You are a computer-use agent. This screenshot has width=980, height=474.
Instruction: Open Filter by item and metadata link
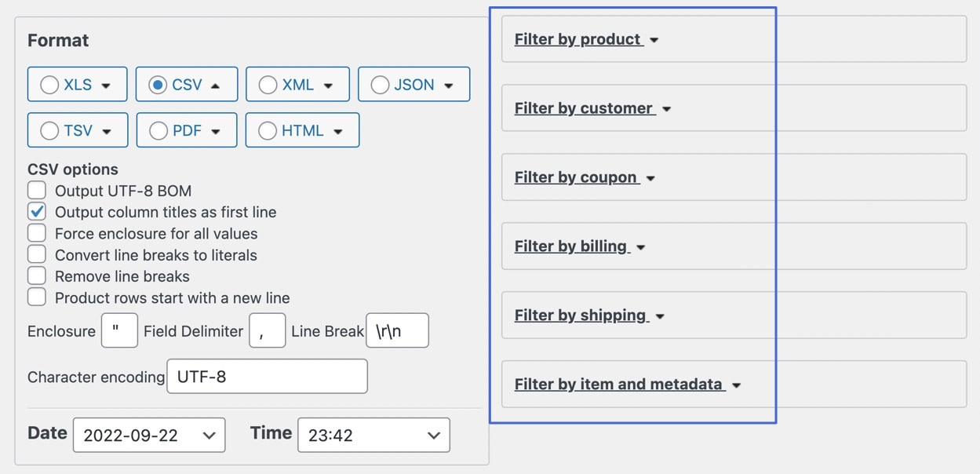[x=620, y=385]
